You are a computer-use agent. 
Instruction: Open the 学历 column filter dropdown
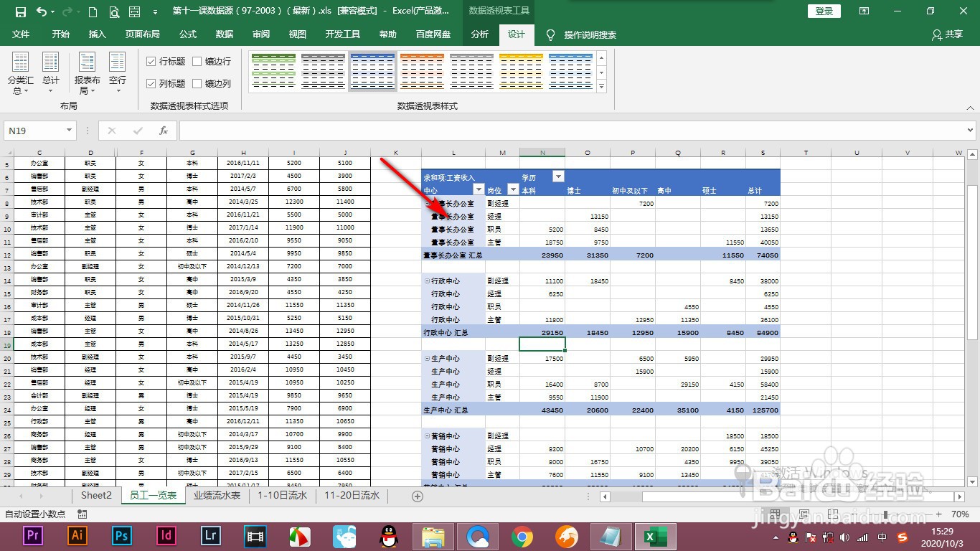coord(558,176)
